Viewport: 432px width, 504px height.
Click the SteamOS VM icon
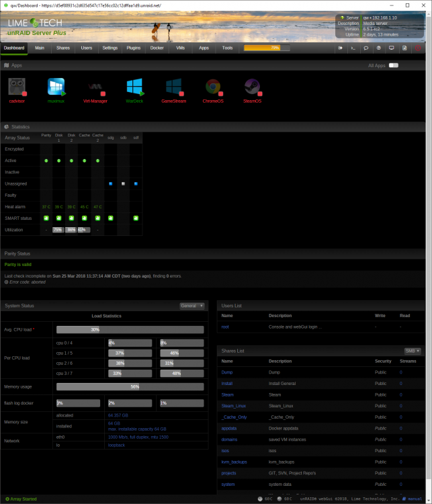pos(253,87)
